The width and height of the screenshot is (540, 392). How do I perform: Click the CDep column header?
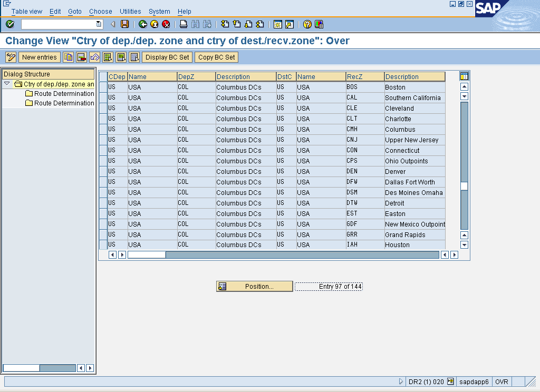117,77
